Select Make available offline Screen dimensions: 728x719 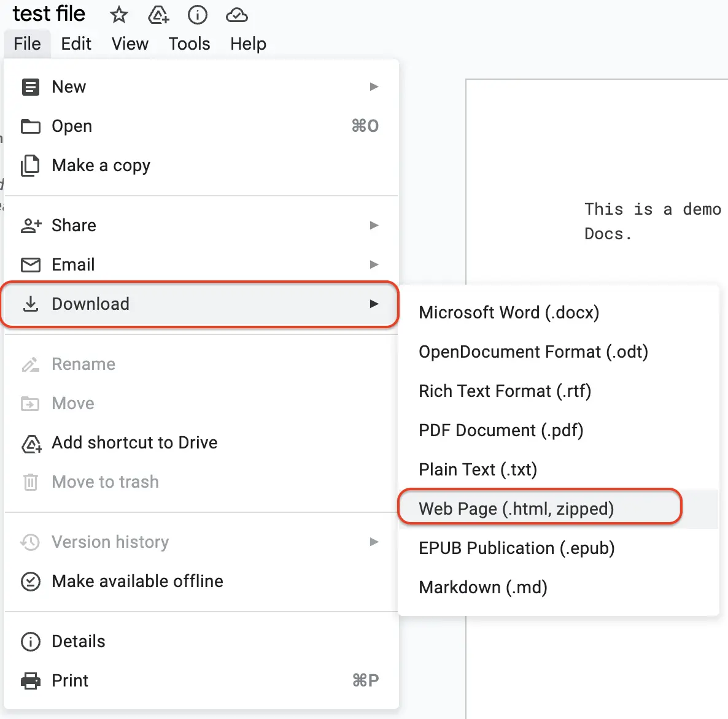[201, 582]
